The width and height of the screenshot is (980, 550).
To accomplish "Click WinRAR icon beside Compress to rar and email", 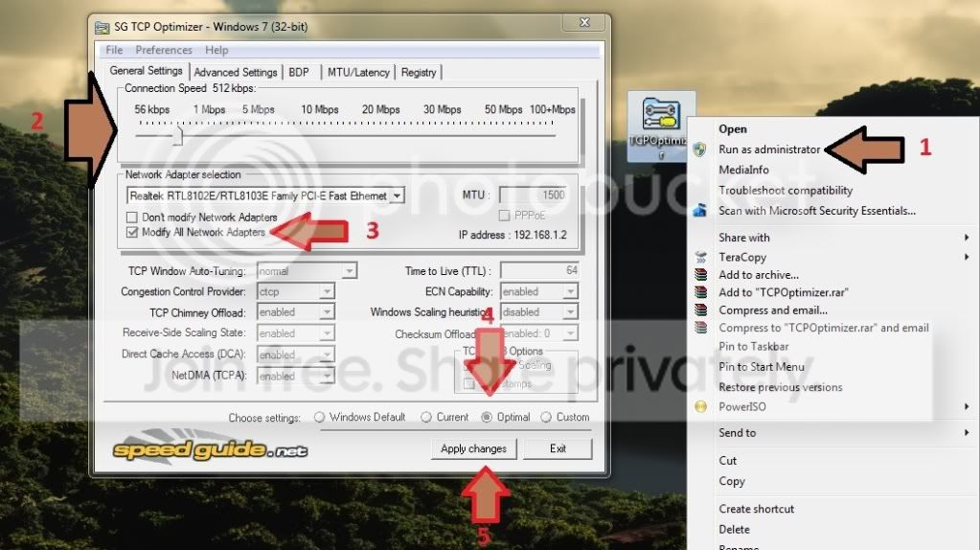I will 700,328.
